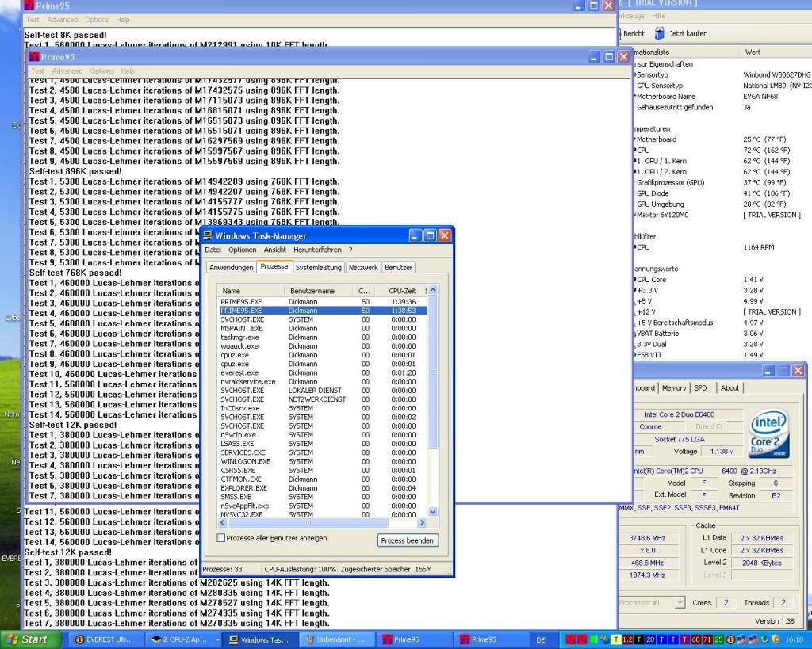Click the orange EVEREST info tray icon
This screenshot has height=649, width=812.
pos(730,639)
